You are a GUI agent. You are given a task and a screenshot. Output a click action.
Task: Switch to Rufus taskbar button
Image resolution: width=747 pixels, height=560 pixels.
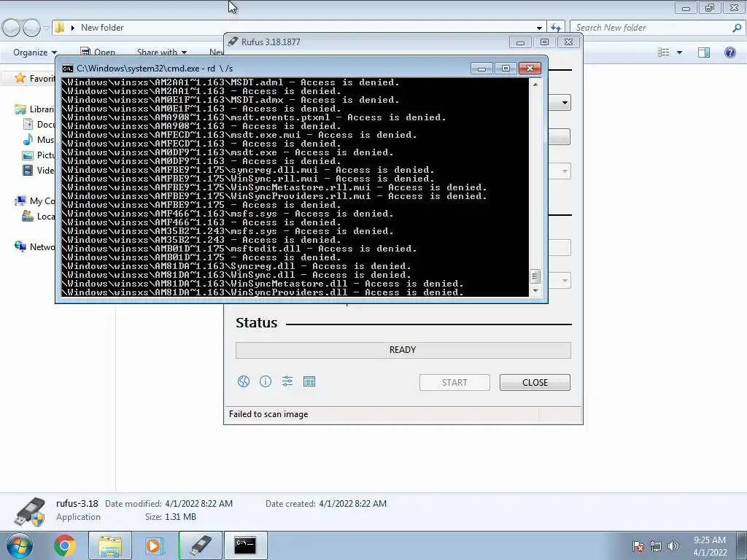(200, 545)
